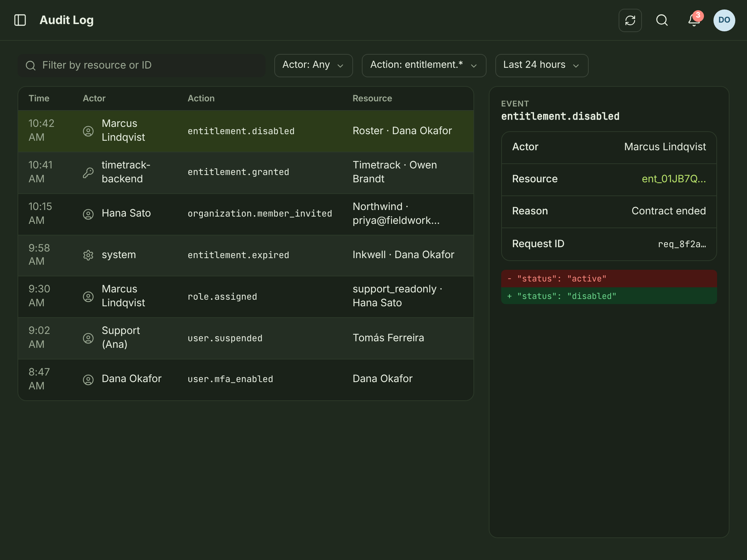Viewport: 747px width, 560px height.
Task: Select the entitlement.granted action cell
Action: 238,172
